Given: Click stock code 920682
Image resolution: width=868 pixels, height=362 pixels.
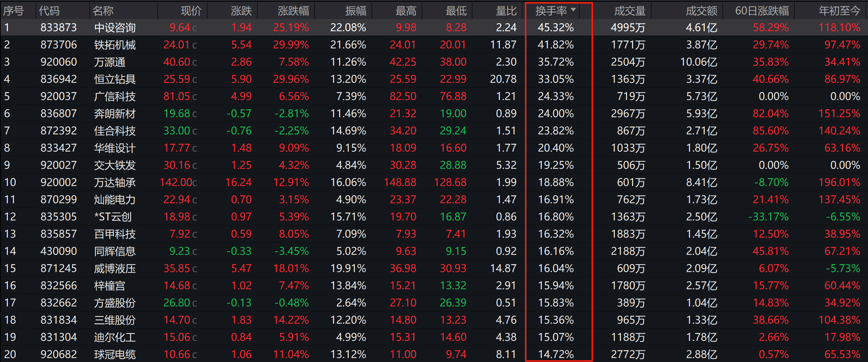Looking at the screenshot, I should (x=59, y=354).
